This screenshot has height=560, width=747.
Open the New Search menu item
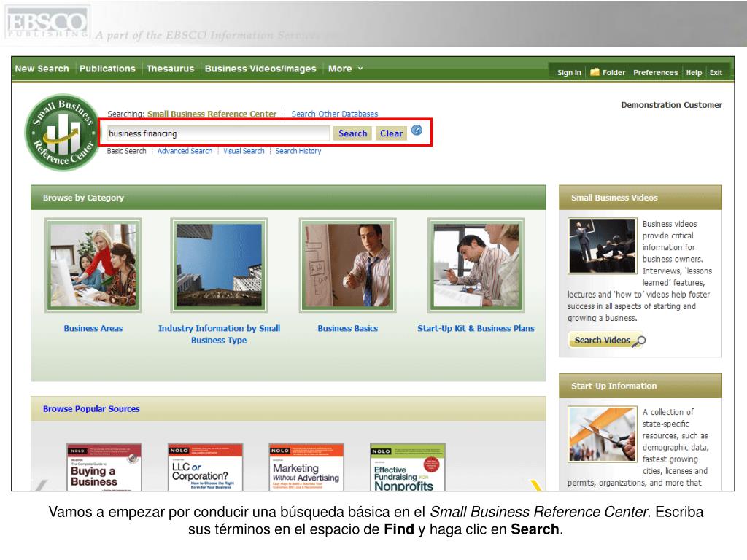click(x=42, y=69)
